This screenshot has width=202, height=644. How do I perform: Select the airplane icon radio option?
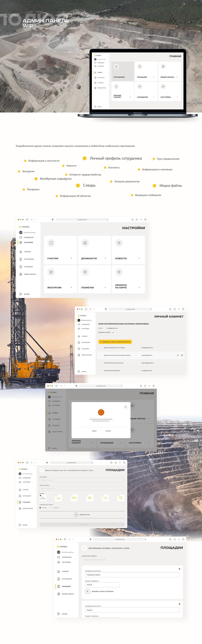pos(56,496)
